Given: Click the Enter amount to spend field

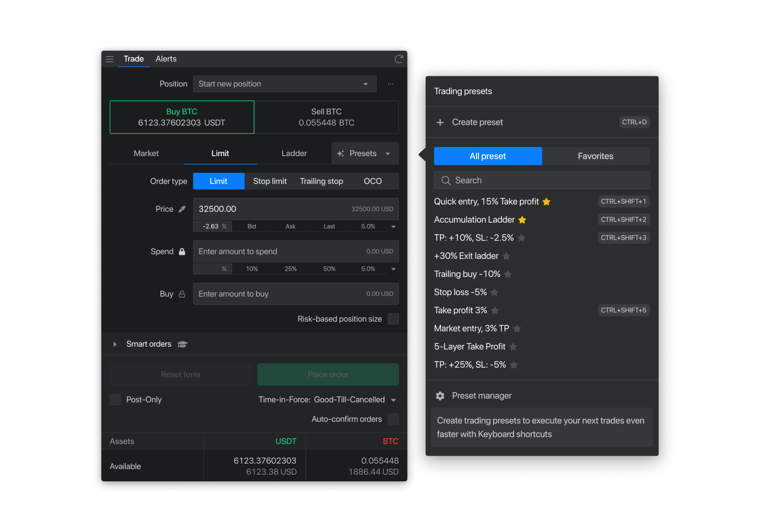Looking at the screenshot, I should click(x=296, y=252).
